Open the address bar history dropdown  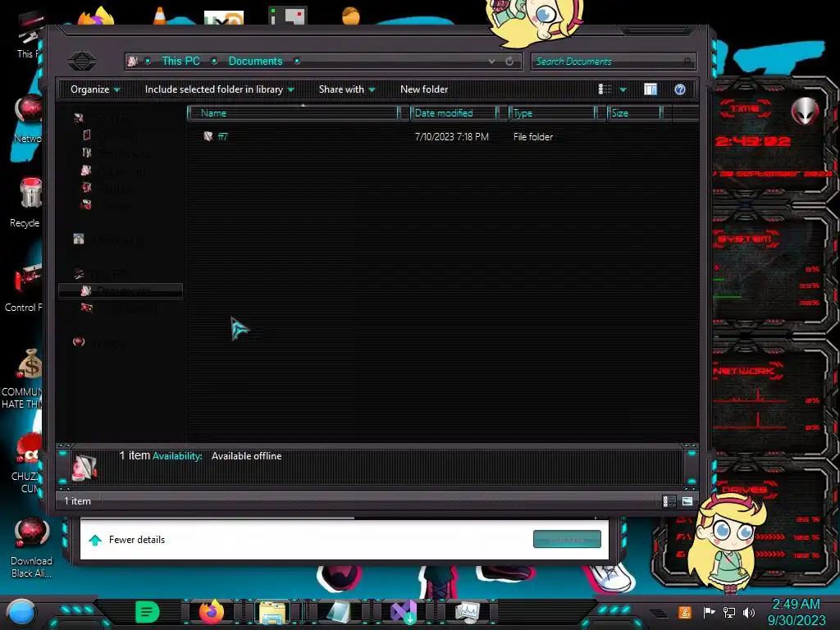[492, 61]
